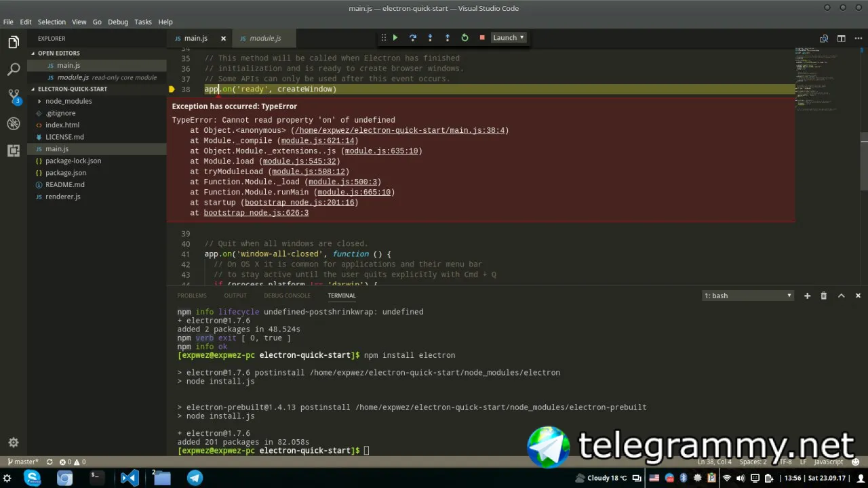Follow the module.js:545:32 stack trace link
This screenshot has height=488, width=868.
tap(299, 161)
